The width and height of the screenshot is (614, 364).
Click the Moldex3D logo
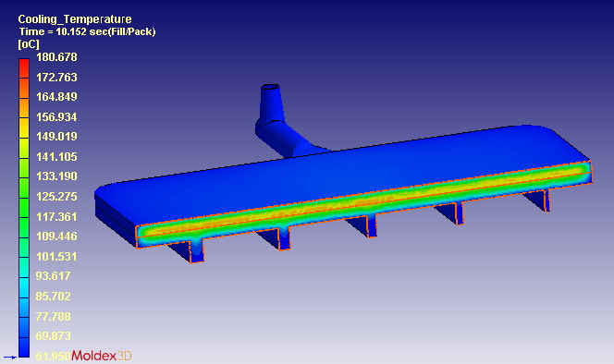[x=102, y=356]
